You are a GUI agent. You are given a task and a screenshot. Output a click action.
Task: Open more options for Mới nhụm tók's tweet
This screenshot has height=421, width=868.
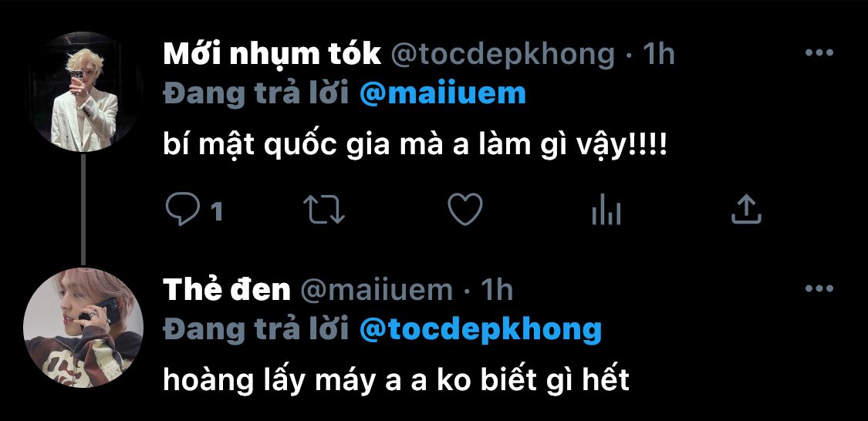coord(819,52)
